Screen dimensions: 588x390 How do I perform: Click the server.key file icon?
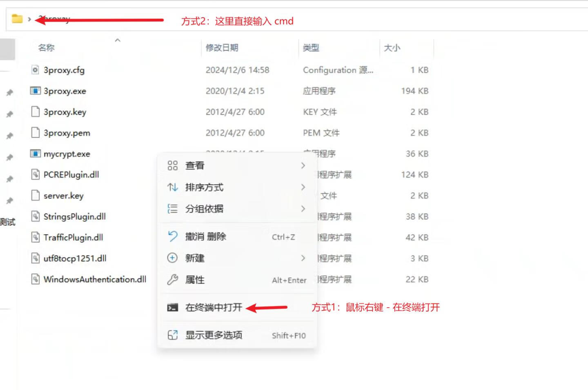point(36,195)
